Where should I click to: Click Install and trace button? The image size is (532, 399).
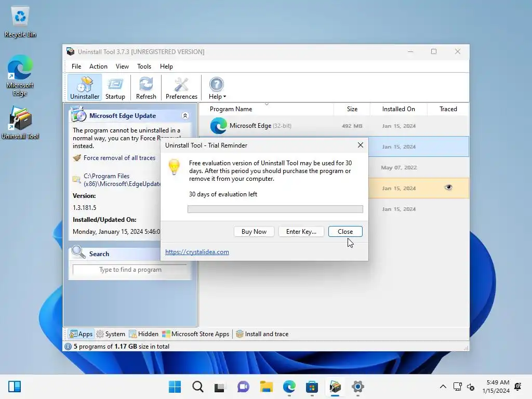point(262,334)
